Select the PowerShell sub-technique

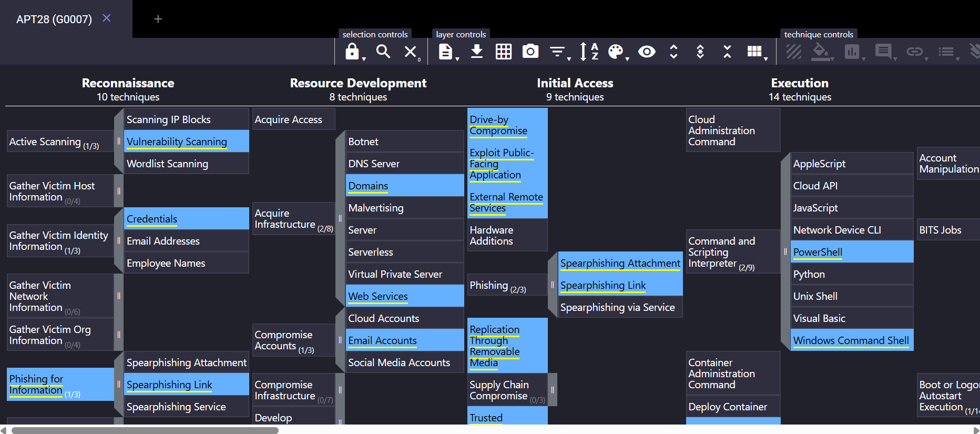pos(852,252)
